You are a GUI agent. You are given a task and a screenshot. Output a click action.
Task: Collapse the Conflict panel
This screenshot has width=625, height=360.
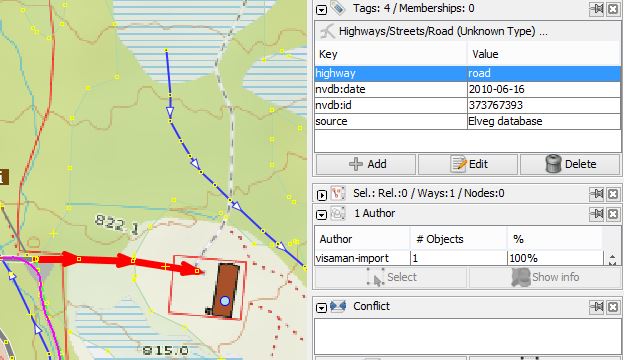[x=321, y=307]
